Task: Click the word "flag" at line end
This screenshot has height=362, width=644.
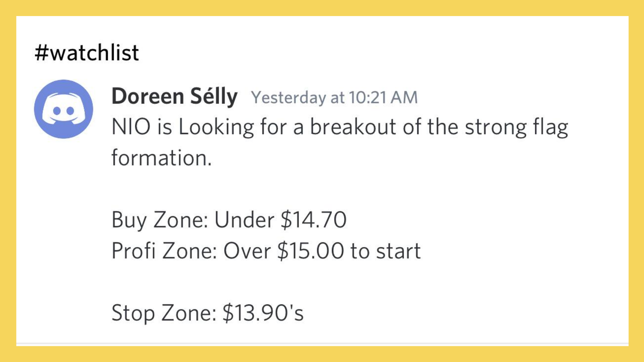Action: coord(551,127)
